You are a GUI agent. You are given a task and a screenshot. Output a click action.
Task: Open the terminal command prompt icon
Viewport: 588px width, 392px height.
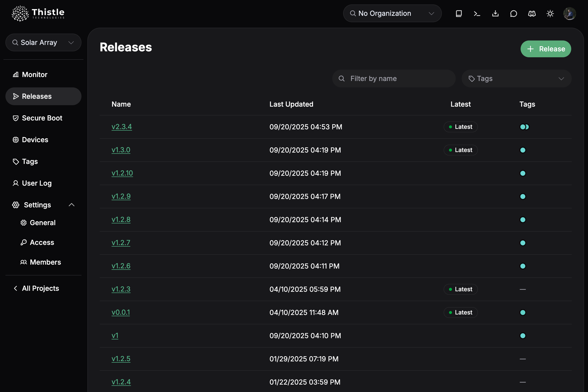(477, 14)
